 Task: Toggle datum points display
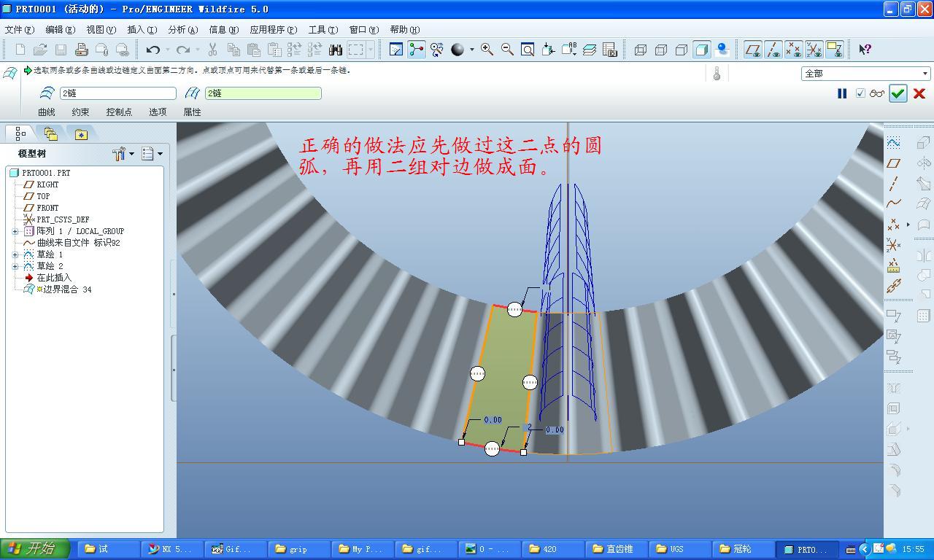tap(793, 50)
